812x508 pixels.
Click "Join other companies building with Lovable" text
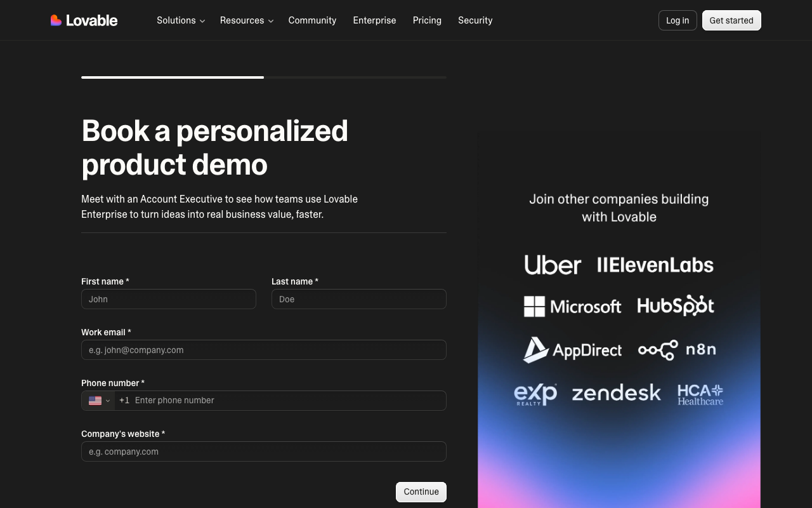[619, 208]
